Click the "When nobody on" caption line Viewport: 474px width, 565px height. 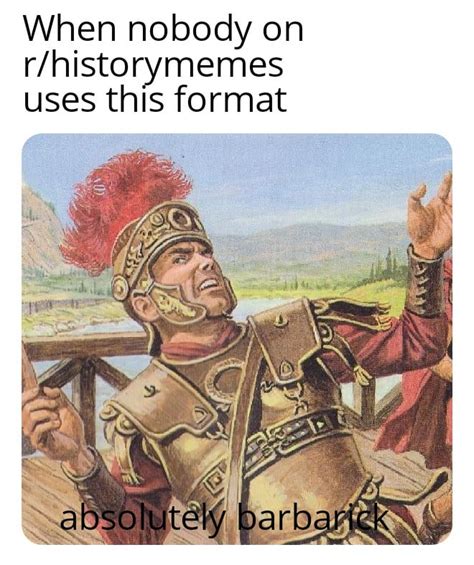[163, 30]
